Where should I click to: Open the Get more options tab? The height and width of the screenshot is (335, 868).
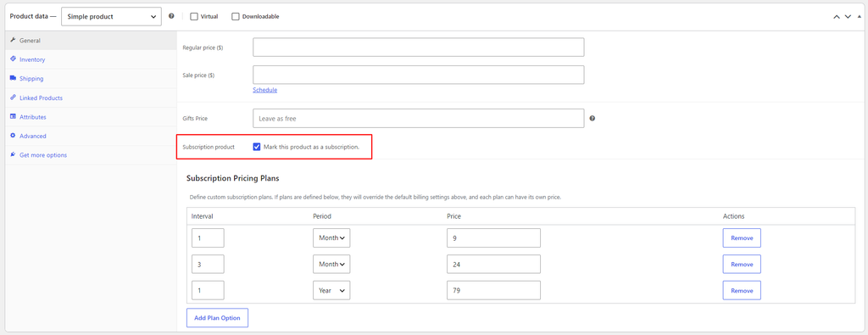(x=43, y=155)
